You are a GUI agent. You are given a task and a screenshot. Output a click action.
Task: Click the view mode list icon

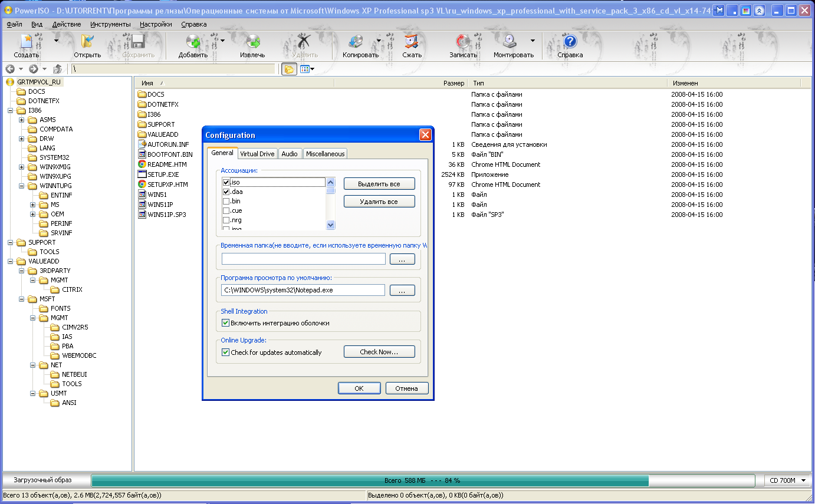coord(305,69)
